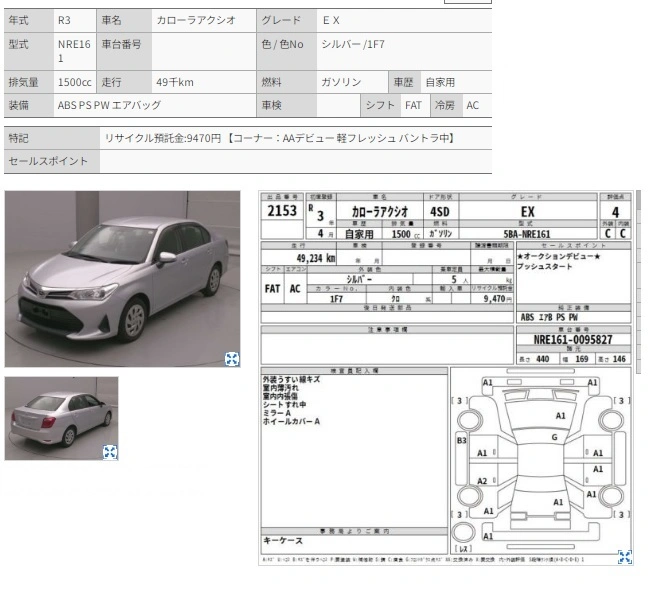Select the grade value E X
Viewport: 649px width, 600px height.
331,20
